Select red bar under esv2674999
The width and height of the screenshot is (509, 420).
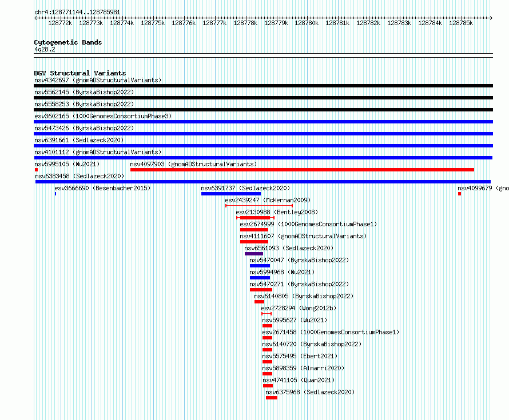click(254, 230)
